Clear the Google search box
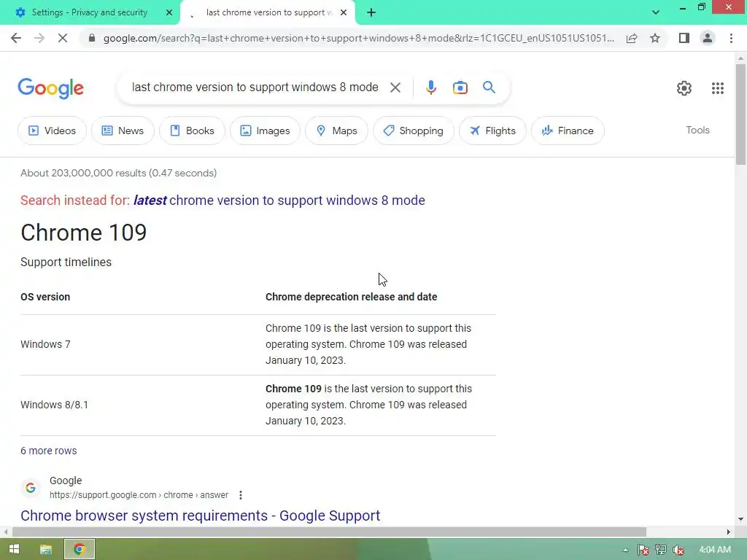 (395, 87)
